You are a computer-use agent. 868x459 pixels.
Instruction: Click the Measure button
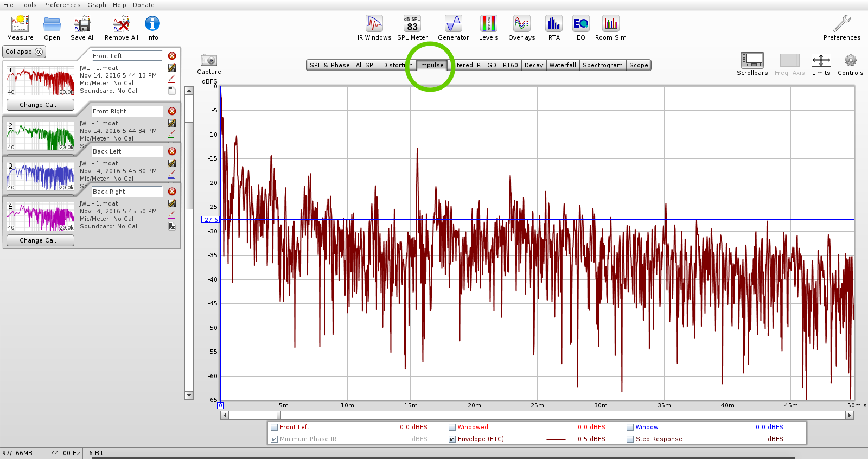click(20, 28)
